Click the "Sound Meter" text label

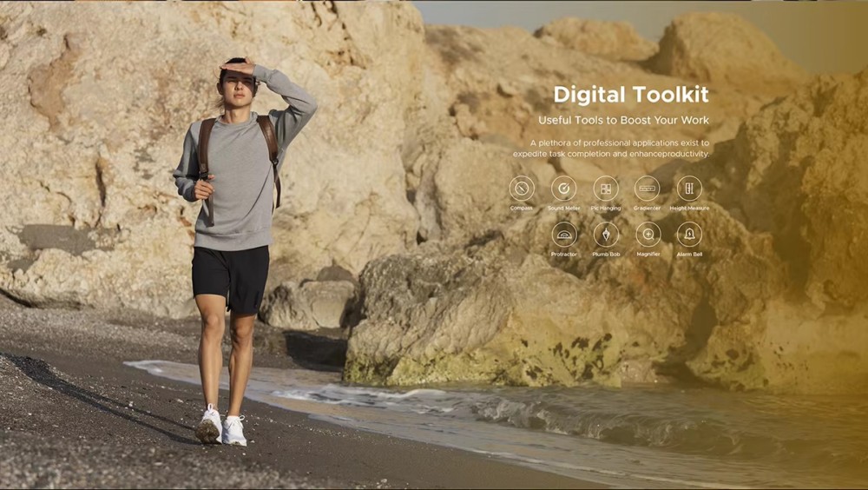563,209
